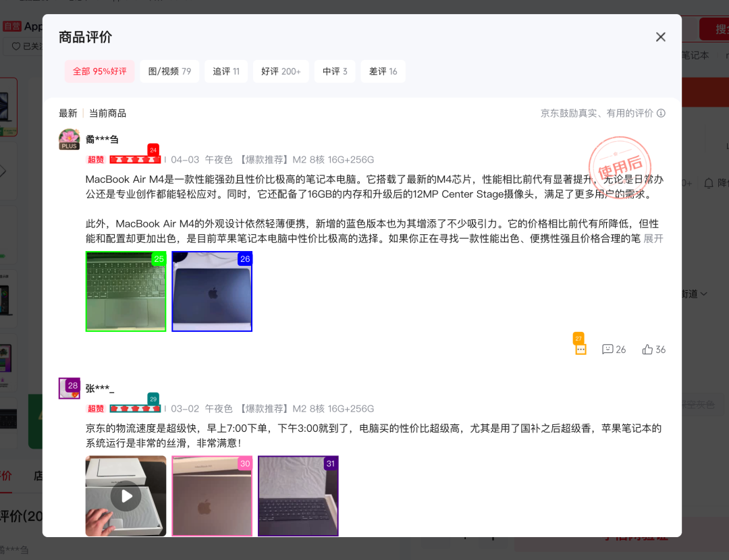Open dark keyboard photo in second review

coord(298,496)
